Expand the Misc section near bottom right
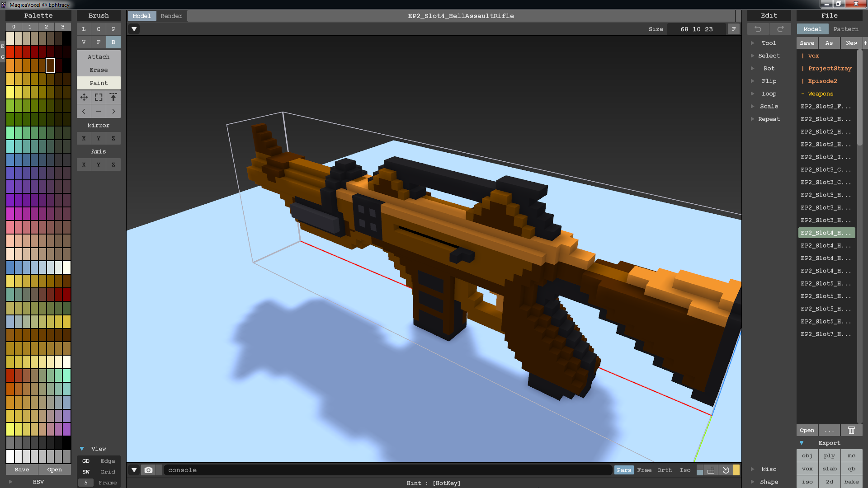Image resolution: width=868 pixels, height=488 pixels. pos(752,469)
